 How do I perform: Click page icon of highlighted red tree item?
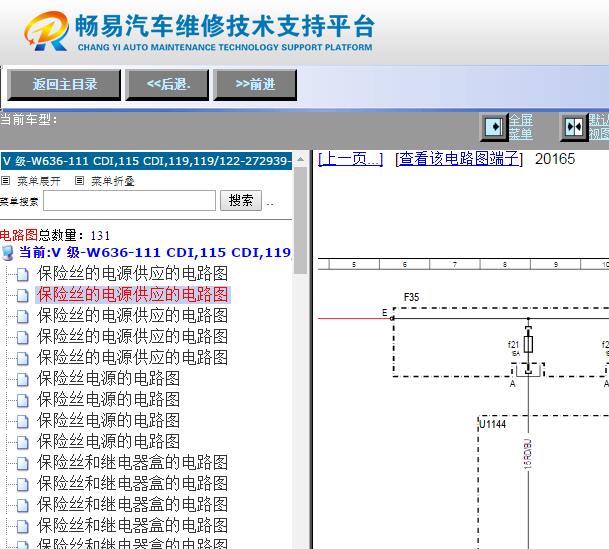(23, 295)
